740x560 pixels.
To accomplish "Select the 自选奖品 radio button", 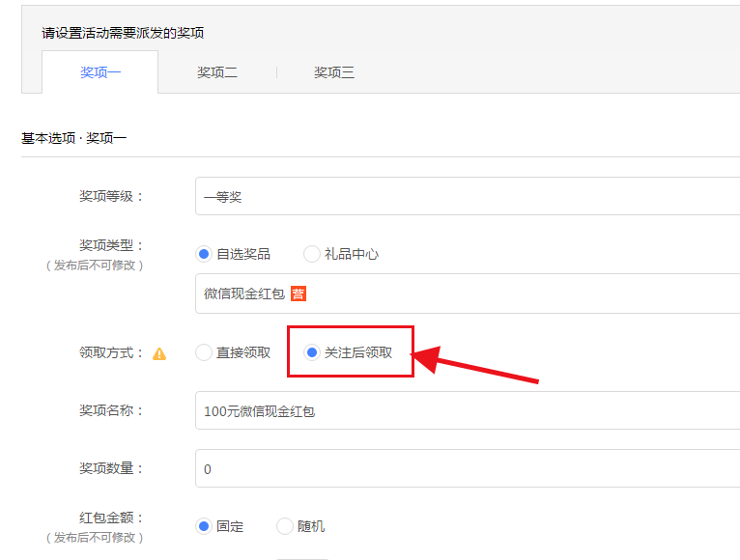I will [x=204, y=254].
